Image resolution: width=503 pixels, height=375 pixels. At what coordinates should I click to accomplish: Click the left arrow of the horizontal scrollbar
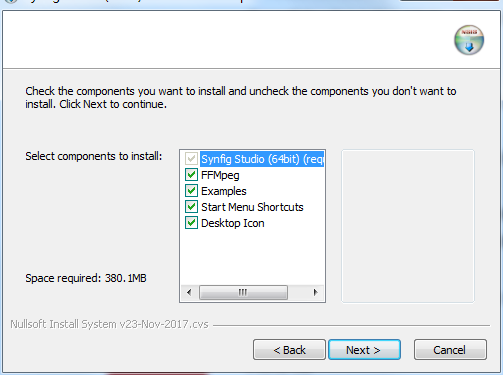click(x=189, y=292)
